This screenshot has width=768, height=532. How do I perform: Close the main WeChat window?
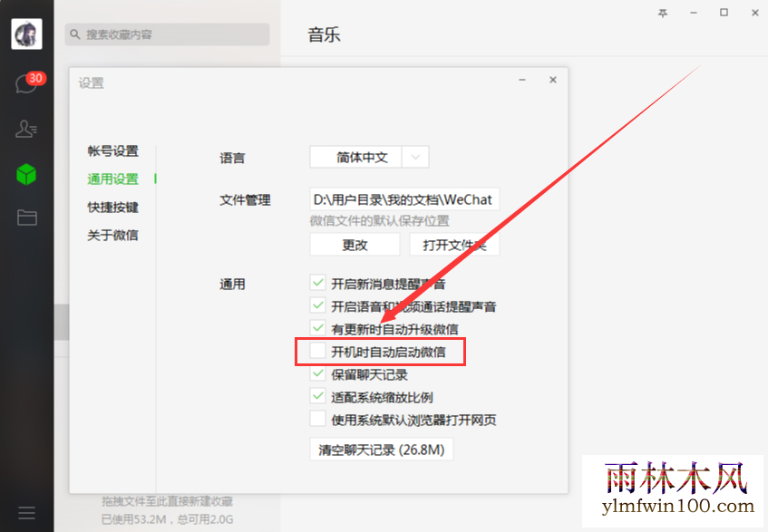pos(754,14)
